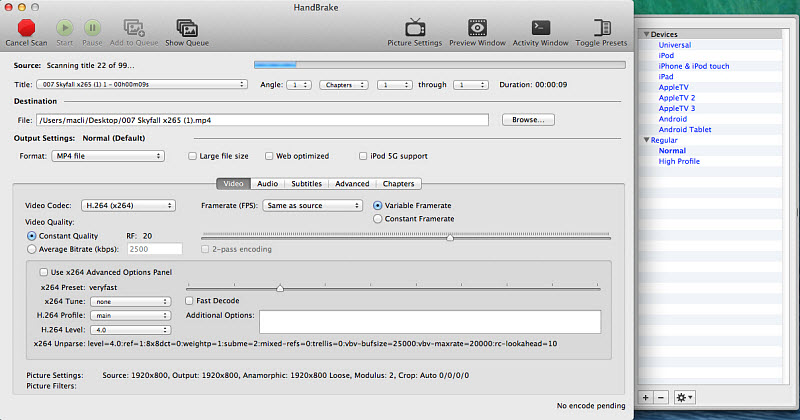Select the AppleTV 3 preset
800x420 pixels.
point(677,109)
